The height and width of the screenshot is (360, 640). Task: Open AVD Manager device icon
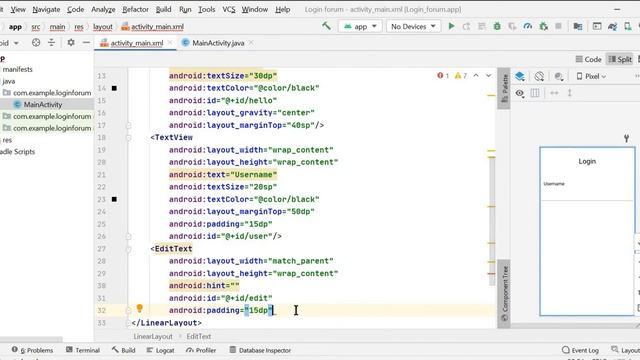(628, 26)
